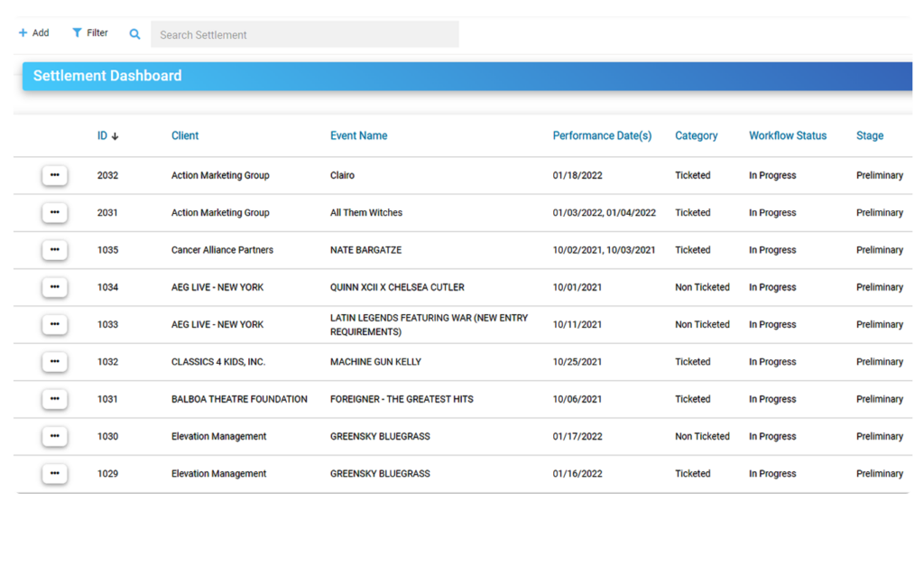
Task: Open the actions ellipsis for settlement 2032
Action: pos(54,175)
